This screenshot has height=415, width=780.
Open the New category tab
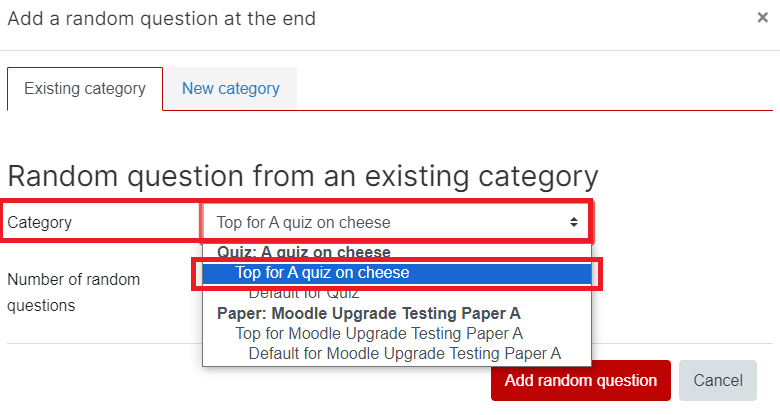pyautogui.click(x=231, y=89)
